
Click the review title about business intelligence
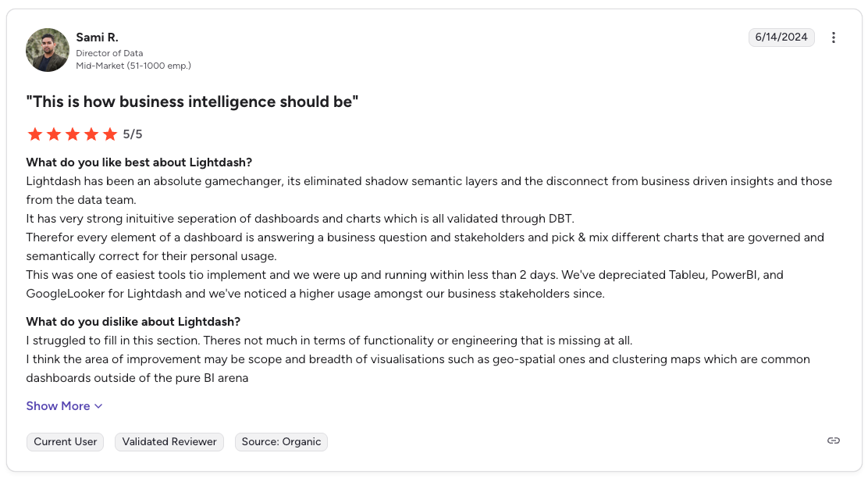[192, 102]
